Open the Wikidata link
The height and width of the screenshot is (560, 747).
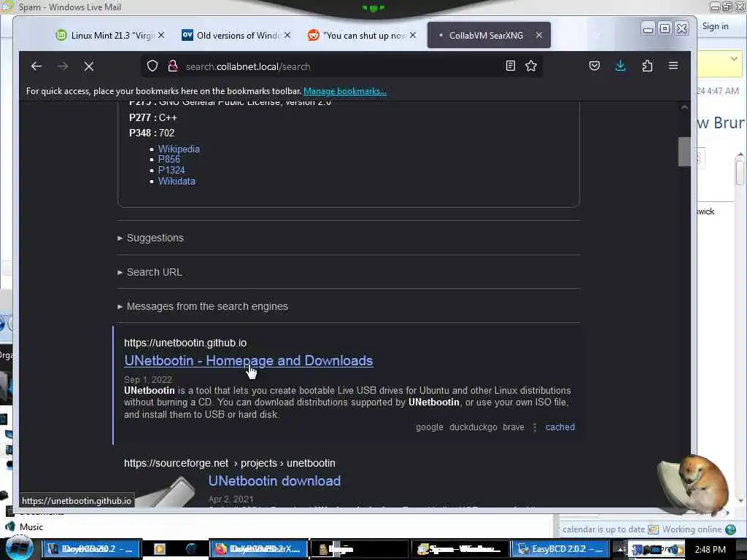[177, 181]
